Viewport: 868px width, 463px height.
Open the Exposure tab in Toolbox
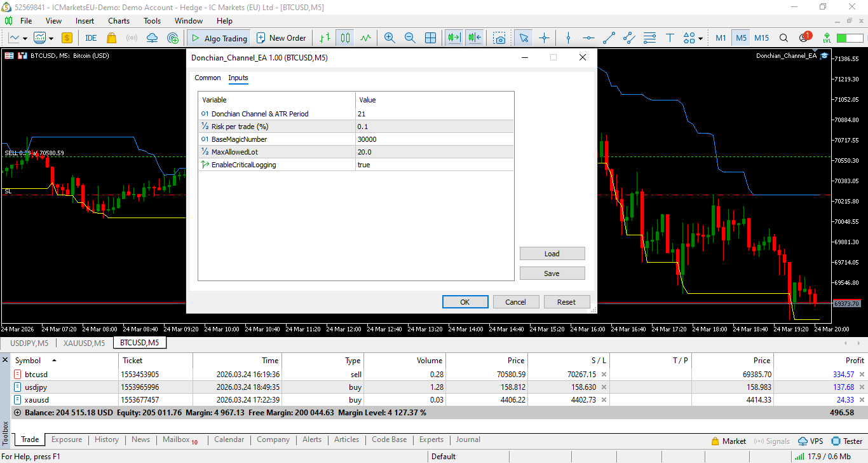coord(67,439)
